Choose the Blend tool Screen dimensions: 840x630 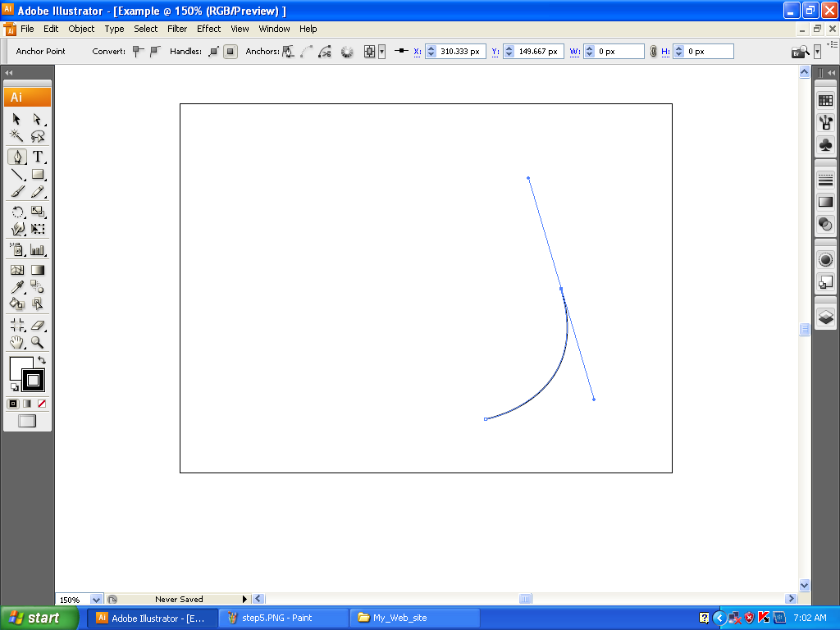[37, 287]
